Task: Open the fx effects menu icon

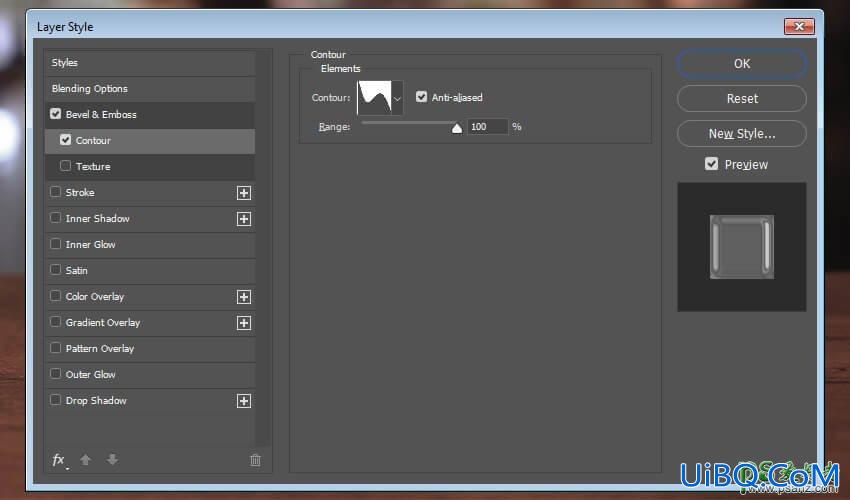Action: 59,460
